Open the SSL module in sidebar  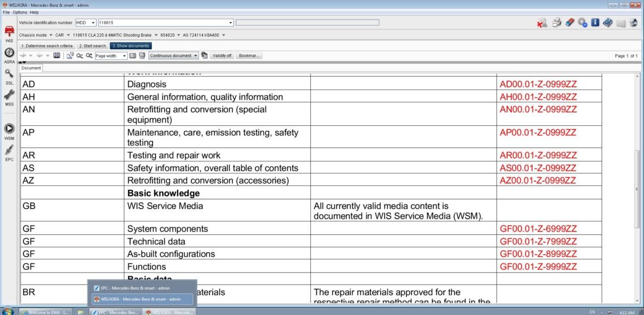tap(9, 77)
